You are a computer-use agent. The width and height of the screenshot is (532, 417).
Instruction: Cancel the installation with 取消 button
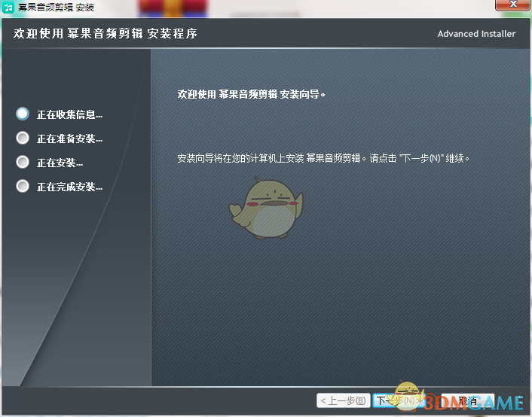(468, 400)
